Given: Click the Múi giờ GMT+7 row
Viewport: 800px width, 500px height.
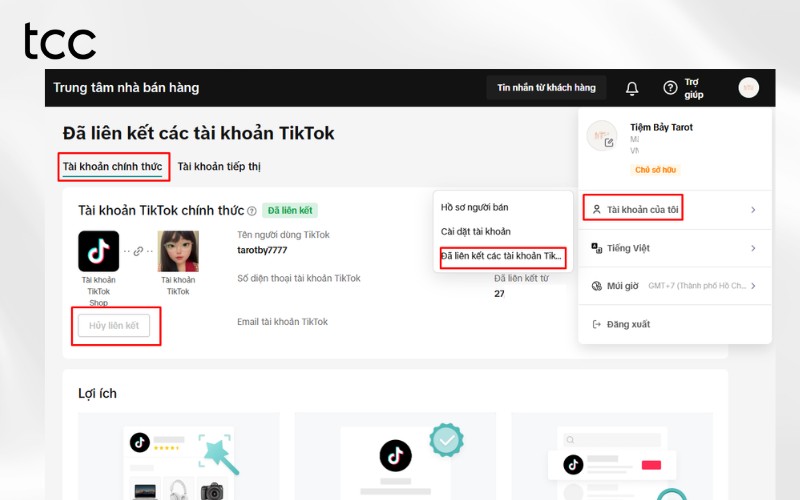Looking at the screenshot, I should (674, 286).
